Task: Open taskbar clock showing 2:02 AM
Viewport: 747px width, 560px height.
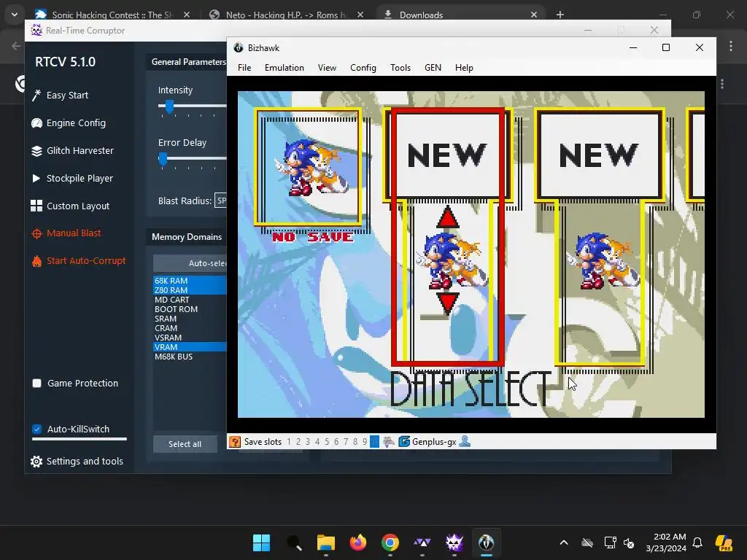Action: 666,542
